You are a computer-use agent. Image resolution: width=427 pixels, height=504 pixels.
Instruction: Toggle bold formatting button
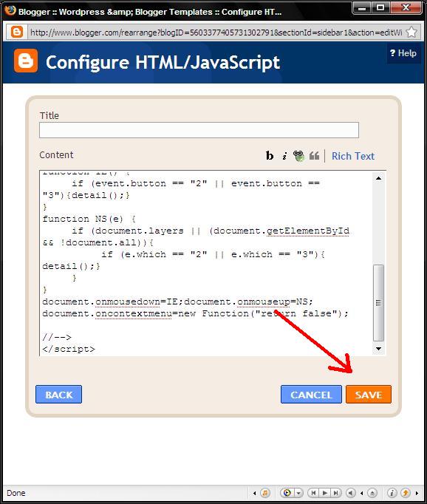coord(270,156)
